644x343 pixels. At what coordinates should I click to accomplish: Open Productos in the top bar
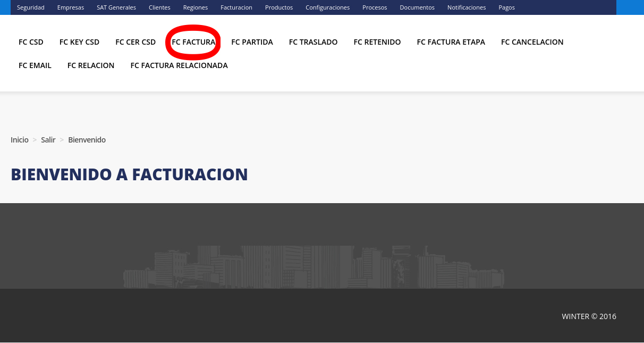pyautogui.click(x=279, y=7)
